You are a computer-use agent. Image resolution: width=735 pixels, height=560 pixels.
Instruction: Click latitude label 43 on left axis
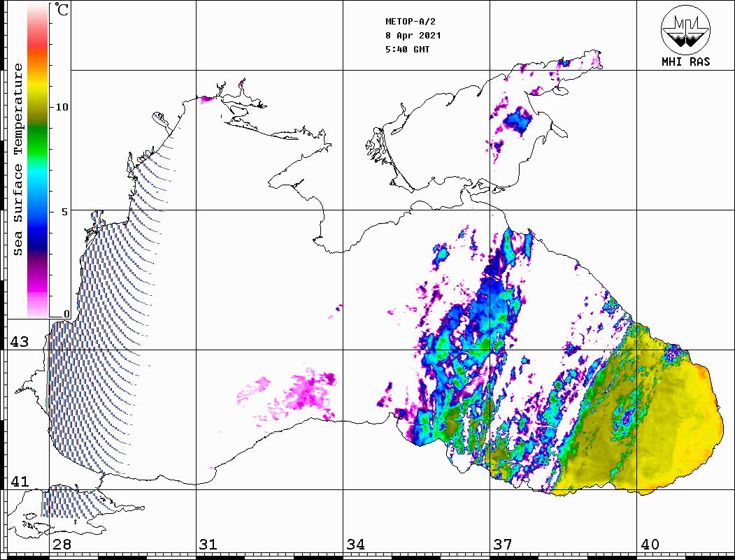click(x=19, y=342)
